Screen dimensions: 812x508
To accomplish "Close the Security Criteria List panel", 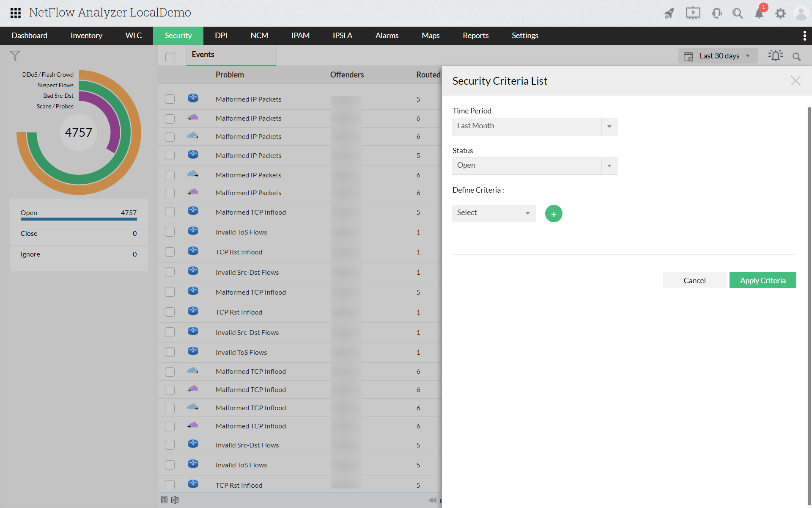I will click(x=796, y=81).
